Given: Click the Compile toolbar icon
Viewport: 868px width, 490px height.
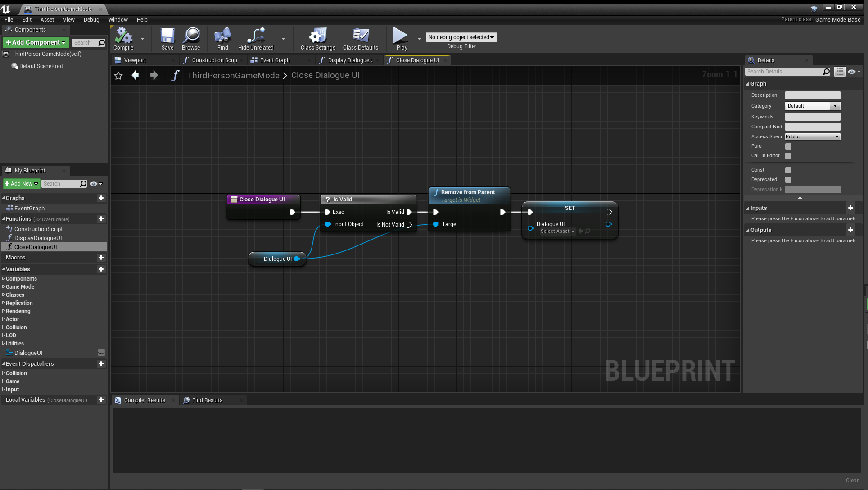Looking at the screenshot, I should point(123,37).
